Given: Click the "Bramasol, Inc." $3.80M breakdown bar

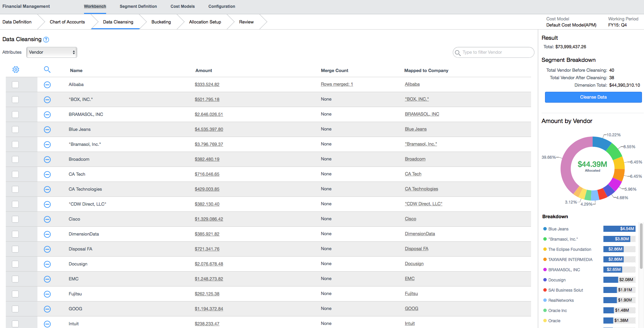Looking at the screenshot, I should click(x=619, y=239).
